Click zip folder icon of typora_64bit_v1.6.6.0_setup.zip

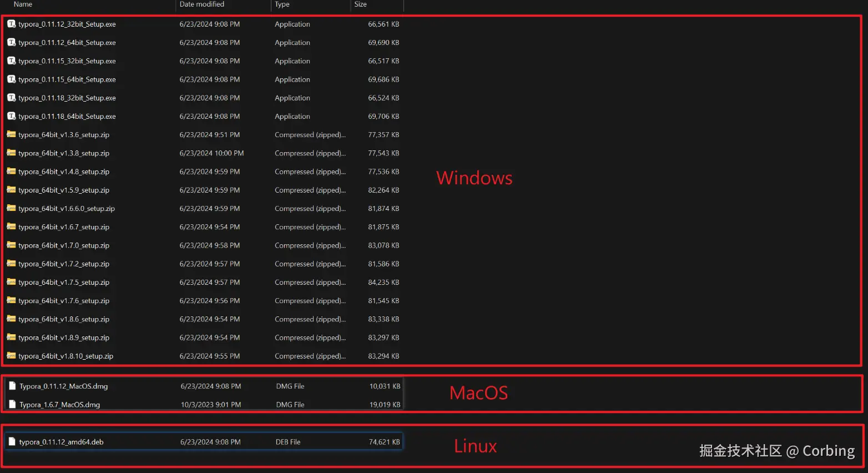point(11,208)
